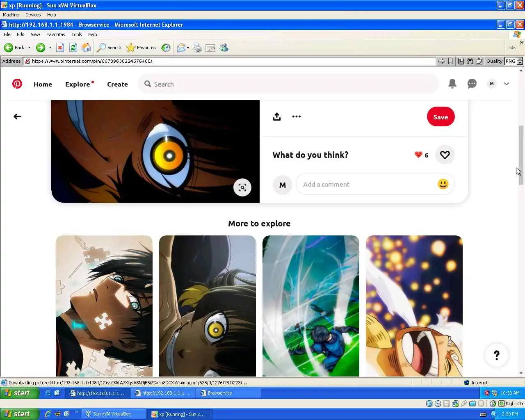
Task: Click the binoculars find icon
Action: 470,61
